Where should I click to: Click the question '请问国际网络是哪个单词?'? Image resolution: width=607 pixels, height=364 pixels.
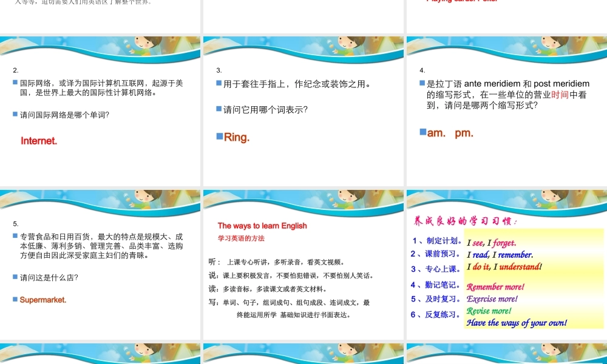click(65, 115)
